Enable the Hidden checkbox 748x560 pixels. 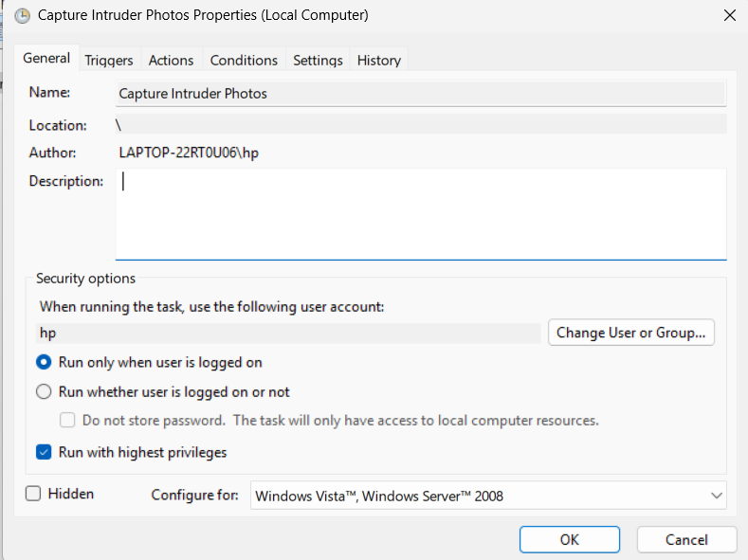coord(33,494)
